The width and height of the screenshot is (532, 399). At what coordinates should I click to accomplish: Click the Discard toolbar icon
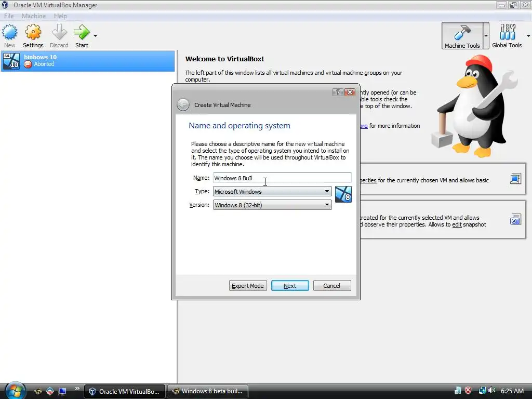click(59, 36)
